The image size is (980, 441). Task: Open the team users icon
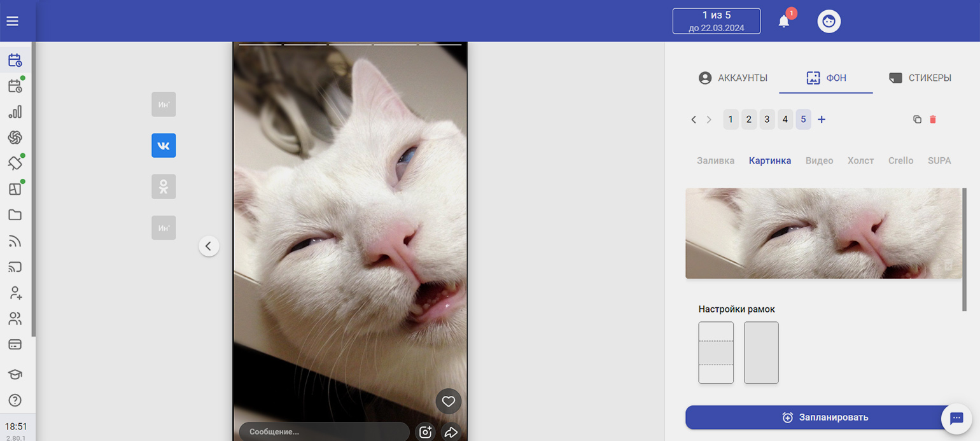[x=15, y=318]
